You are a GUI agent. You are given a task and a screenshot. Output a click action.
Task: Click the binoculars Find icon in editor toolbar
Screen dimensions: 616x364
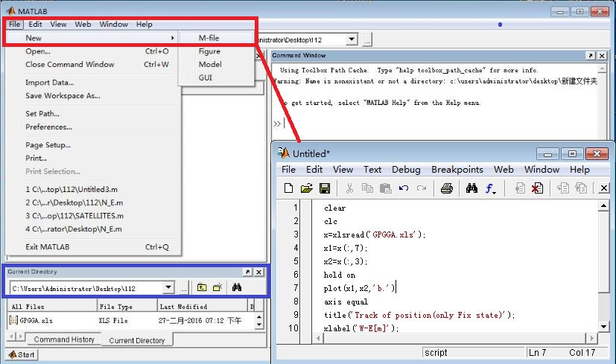click(471, 189)
